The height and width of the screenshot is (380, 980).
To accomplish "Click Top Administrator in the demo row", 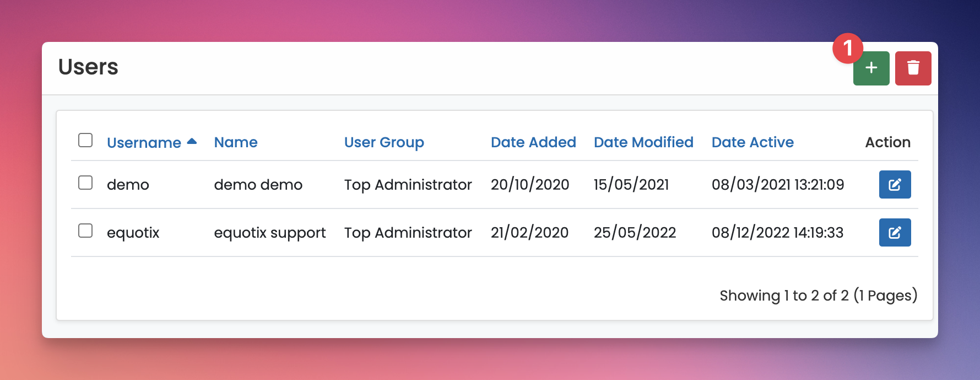I will (408, 185).
